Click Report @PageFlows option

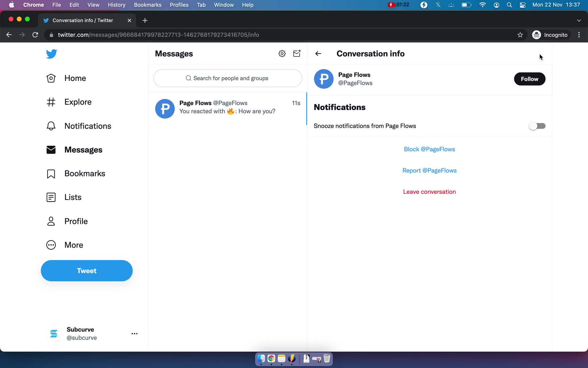pos(429,171)
